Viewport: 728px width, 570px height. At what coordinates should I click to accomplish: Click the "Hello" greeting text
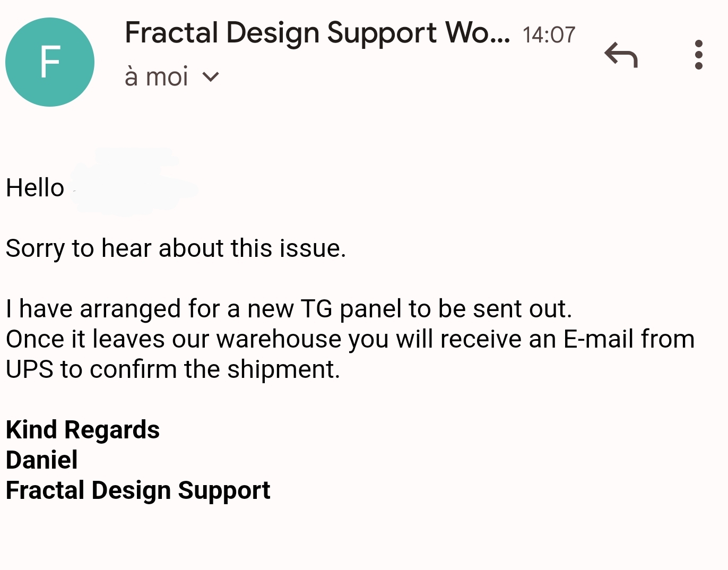click(35, 188)
